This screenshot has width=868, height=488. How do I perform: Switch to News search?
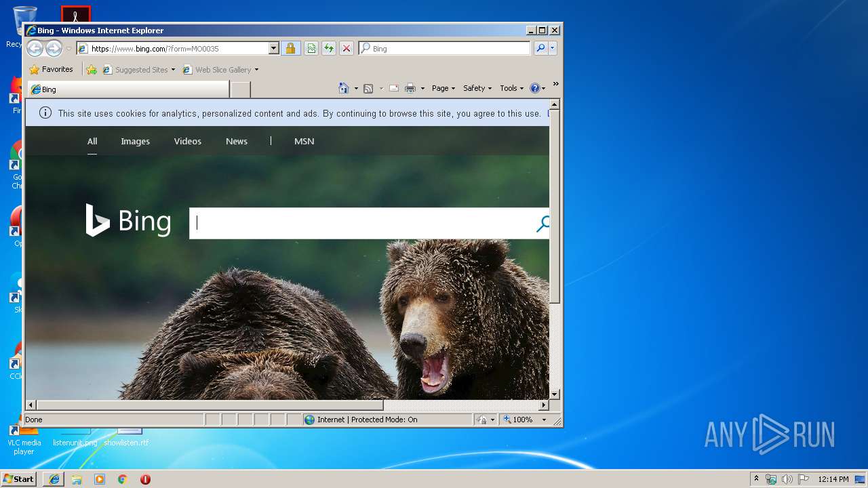point(237,141)
